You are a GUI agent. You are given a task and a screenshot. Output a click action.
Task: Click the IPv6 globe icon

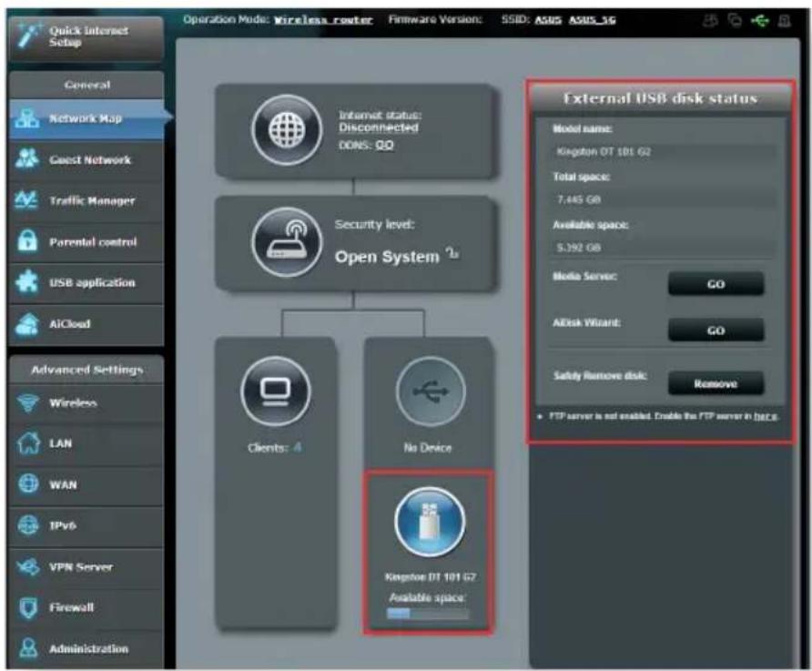[27, 525]
